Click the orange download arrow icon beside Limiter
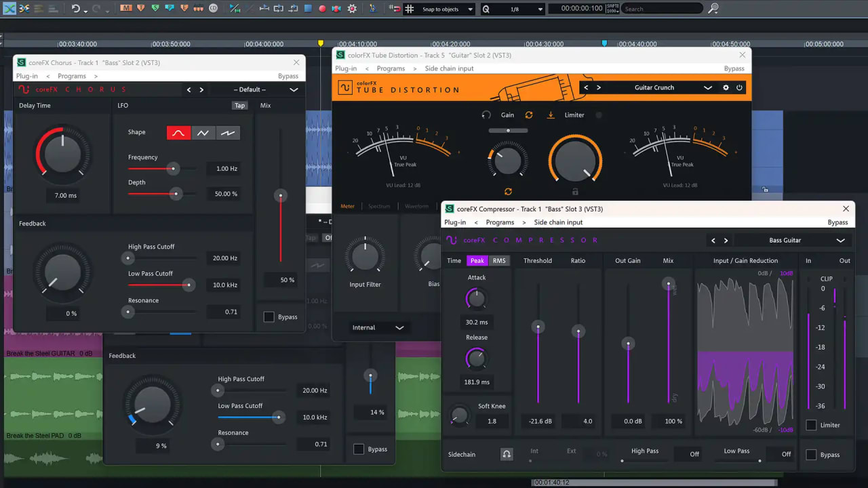This screenshot has width=868, height=488. tap(551, 115)
